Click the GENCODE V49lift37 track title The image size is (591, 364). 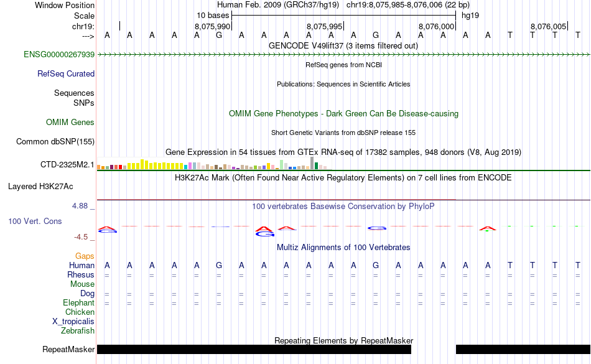click(x=343, y=46)
